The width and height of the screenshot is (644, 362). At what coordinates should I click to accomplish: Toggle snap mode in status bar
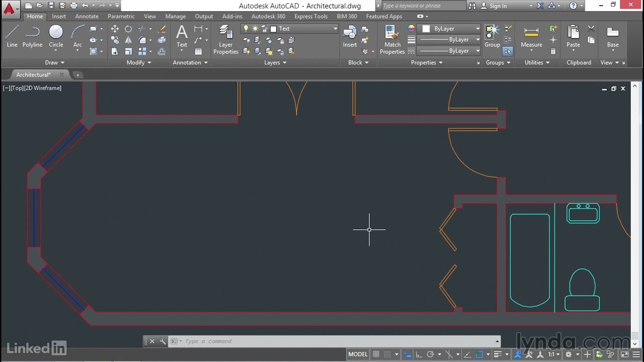(x=387, y=354)
